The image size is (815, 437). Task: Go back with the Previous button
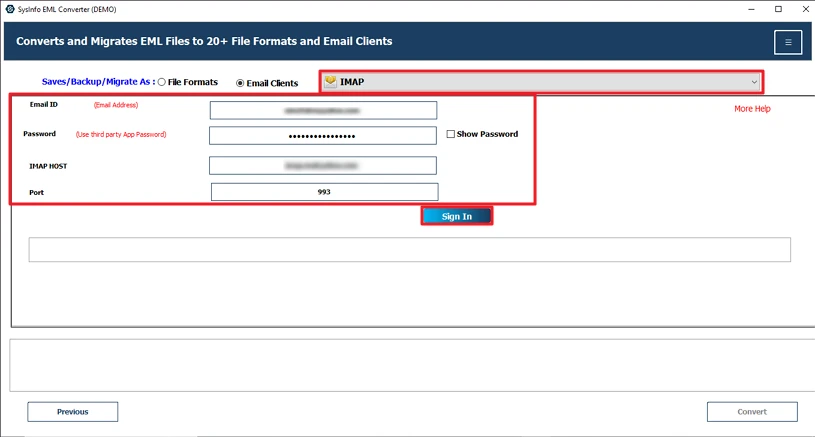tap(73, 412)
